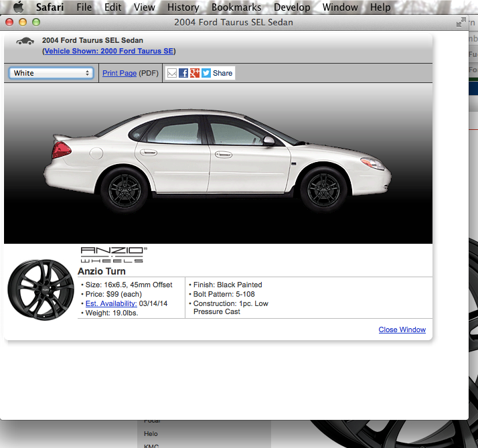Screen dimensions: 478x448
Task: Share on Twitter icon
Action: pos(206,73)
